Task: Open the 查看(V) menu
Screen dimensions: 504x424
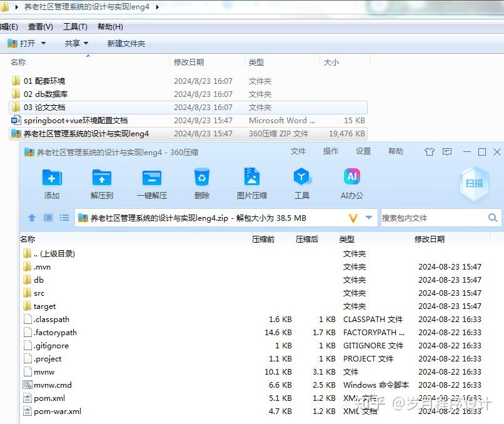Action: [x=39, y=26]
